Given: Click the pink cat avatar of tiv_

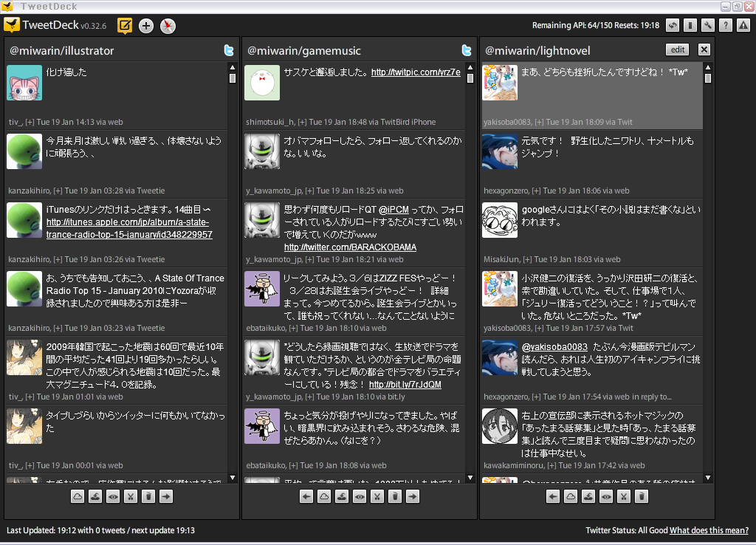Looking at the screenshot, I should [x=24, y=83].
